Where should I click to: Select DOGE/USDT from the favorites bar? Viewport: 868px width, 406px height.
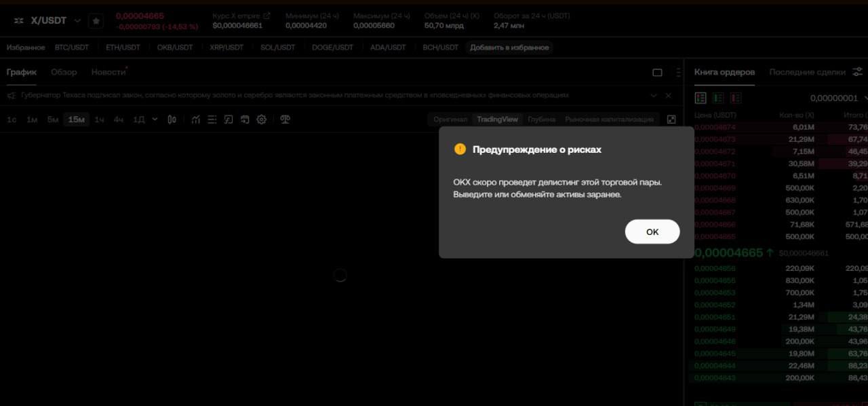click(x=332, y=48)
